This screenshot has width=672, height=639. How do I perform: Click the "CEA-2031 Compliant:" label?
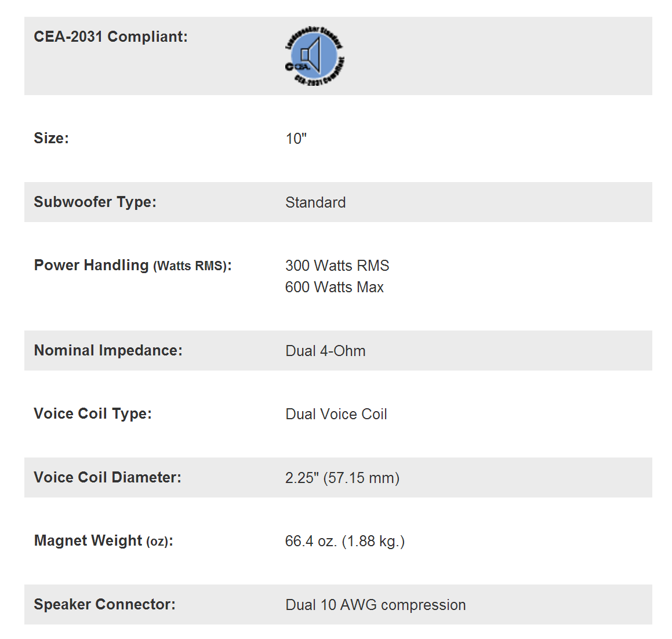click(111, 37)
